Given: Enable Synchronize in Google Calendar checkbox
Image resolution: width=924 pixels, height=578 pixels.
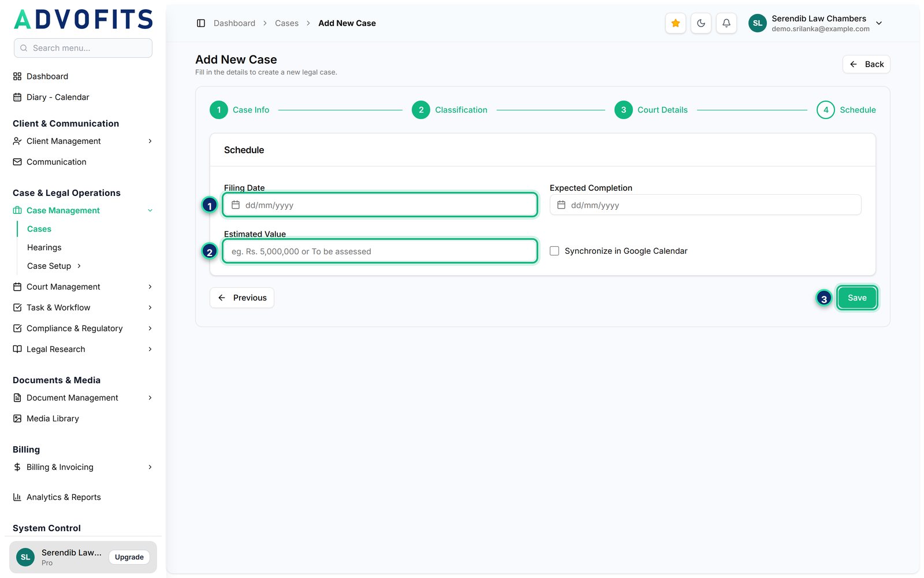Looking at the screenshot, I should pos(554,251).
